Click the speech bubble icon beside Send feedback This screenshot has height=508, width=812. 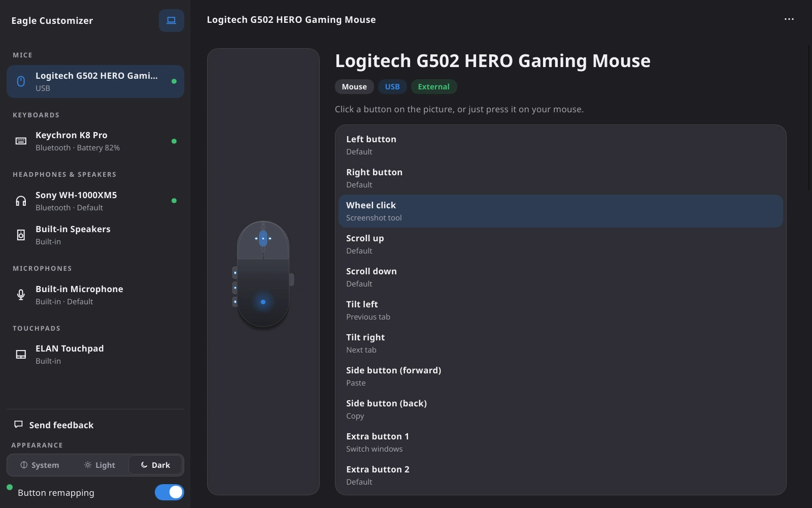[x=19, y=424]
